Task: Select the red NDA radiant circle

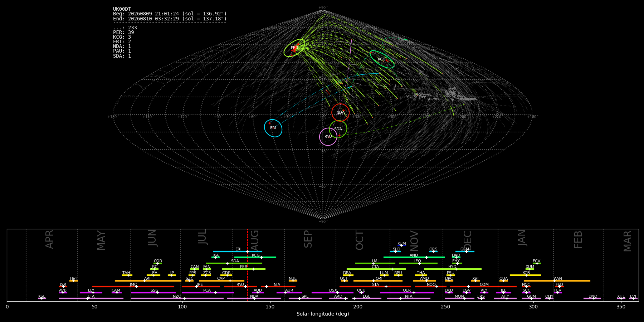Action: [340, 112]
